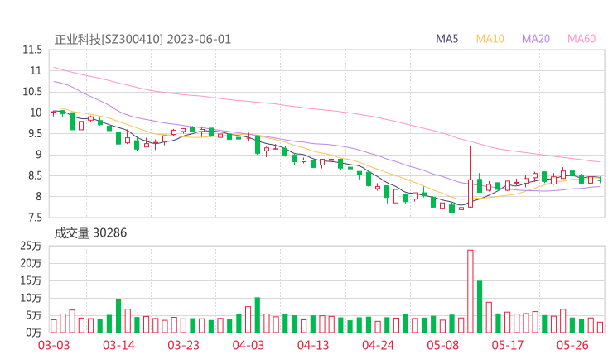Click the 05-08 date axis label
Image resolution: width=613 pixels, height=364 pixels.
pos(443,345)
